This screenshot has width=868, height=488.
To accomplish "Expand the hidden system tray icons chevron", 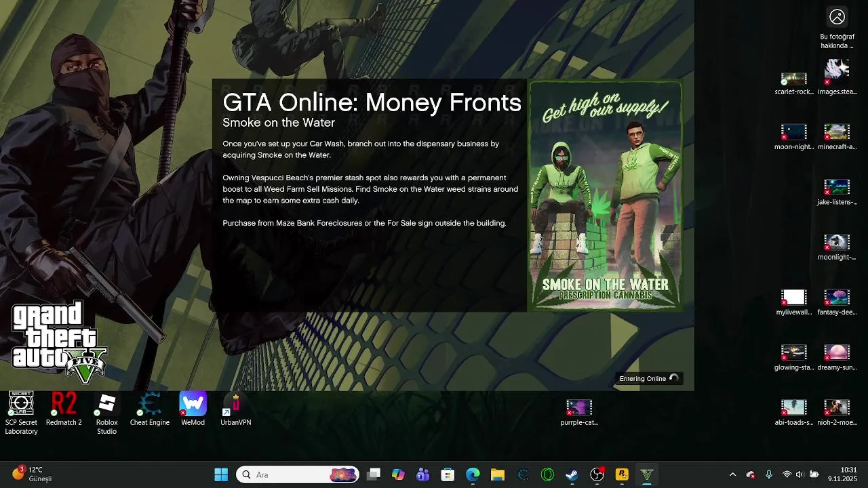I will (x=732, y=474).
